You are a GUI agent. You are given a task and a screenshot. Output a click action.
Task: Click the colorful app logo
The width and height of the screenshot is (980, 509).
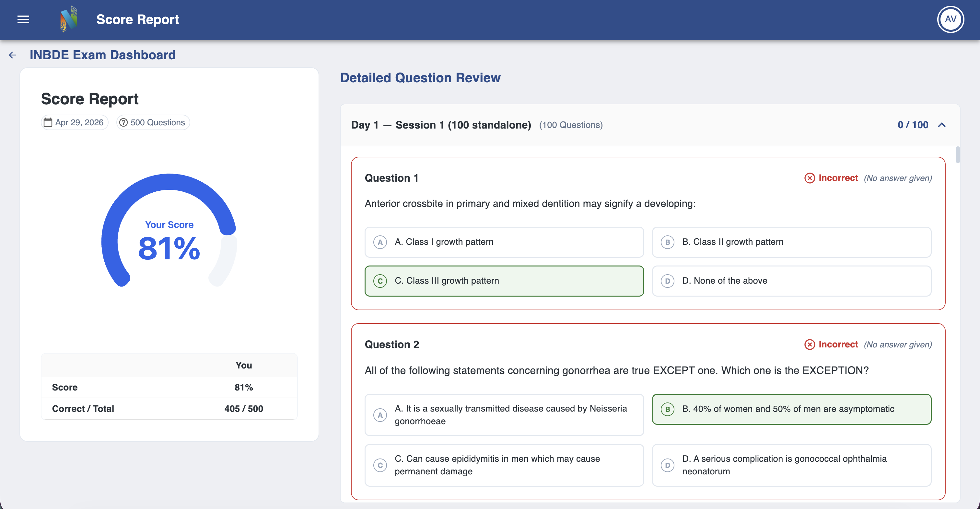click(x=68, y=19)
